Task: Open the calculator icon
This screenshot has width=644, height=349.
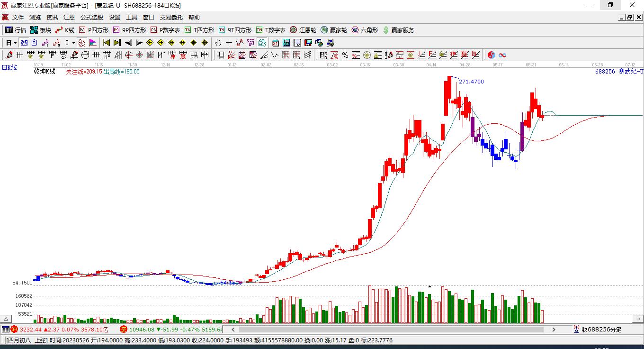Action: point(286,43)
